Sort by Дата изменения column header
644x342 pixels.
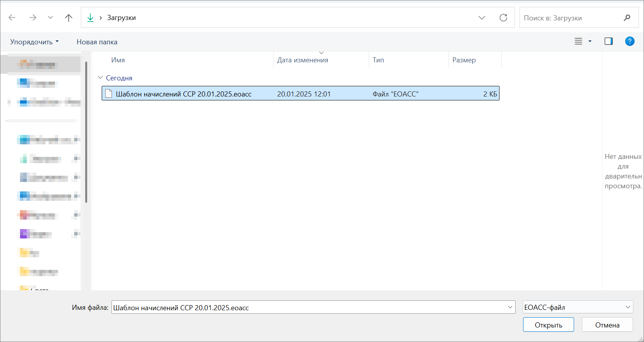point(302,60)
